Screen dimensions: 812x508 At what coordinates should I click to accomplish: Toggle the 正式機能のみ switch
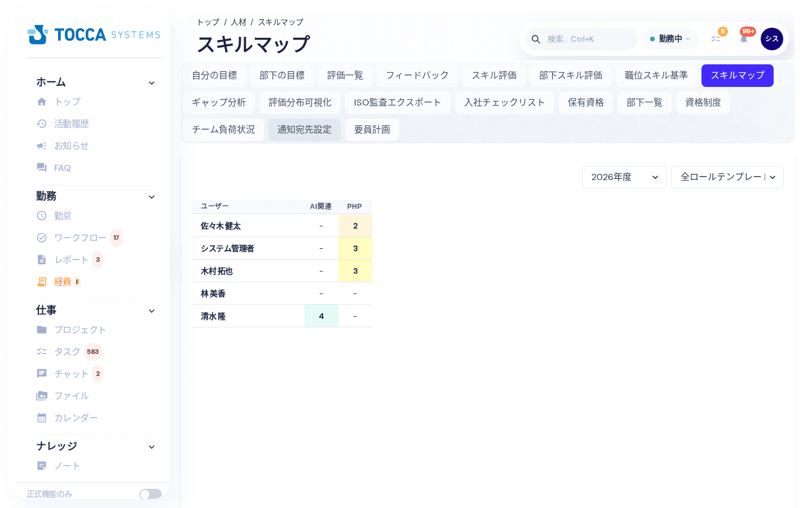pos(151,494)
